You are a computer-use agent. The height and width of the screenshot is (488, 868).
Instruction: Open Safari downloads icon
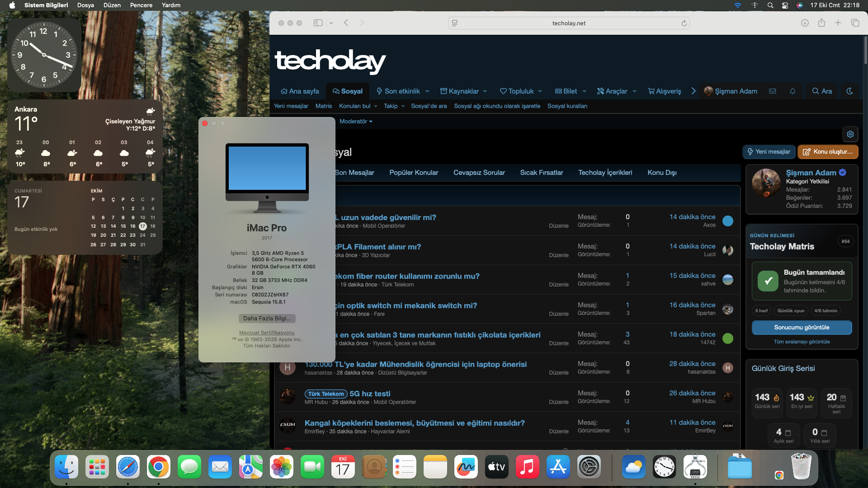805,23
